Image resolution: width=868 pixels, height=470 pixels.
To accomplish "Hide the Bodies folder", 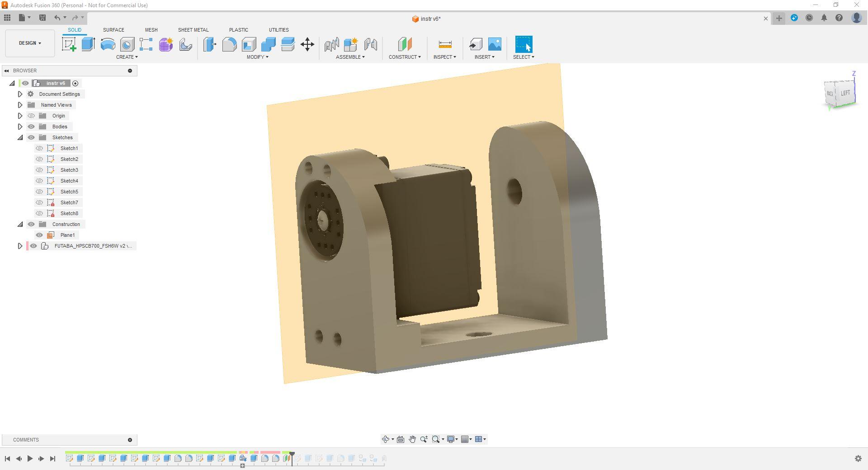I will pyautogui.click(x=31, y=127).
